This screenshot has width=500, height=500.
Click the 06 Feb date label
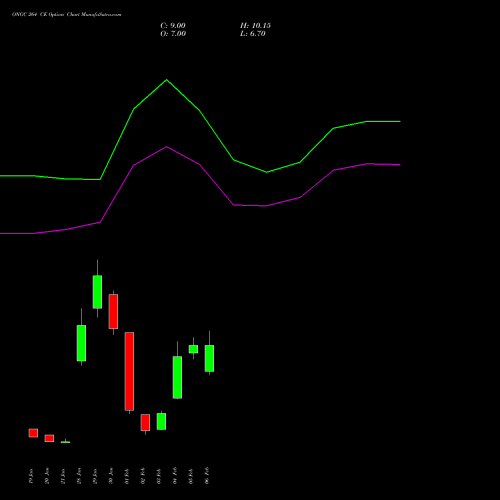(x=207, y=476)
